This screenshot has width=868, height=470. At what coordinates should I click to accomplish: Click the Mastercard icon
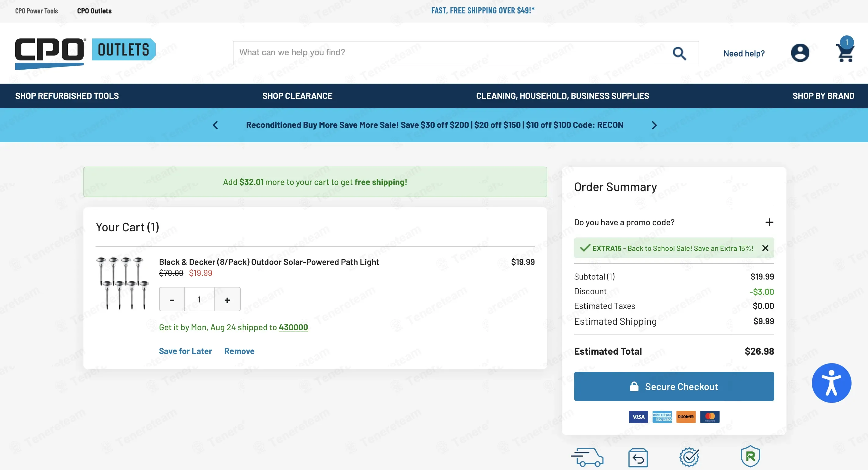710,417
